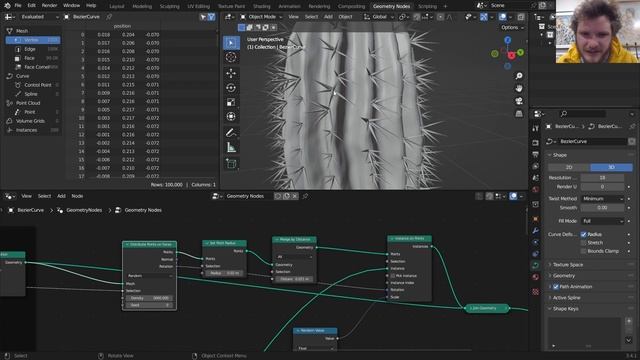Image resolution: width=640 pixels, height=360 pixels.
Task: Collapse the Shape Keys panel
Action: 565,309
